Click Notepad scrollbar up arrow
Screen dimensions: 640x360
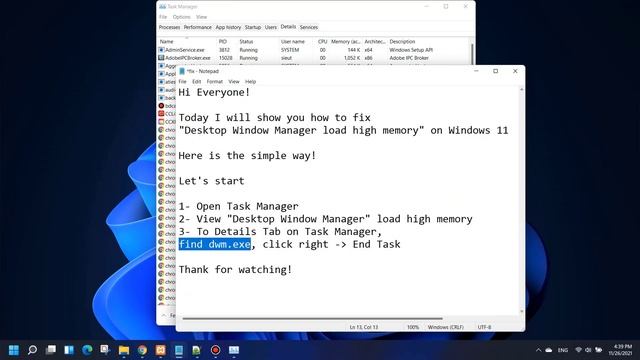coord(521,89)
